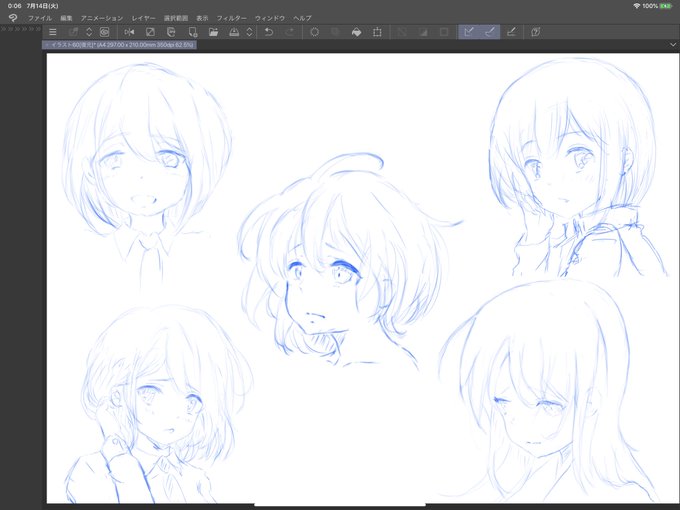This screenshot has height=510, width=680.
Task: Open the ファイル menu
Action: click(40, 18)
